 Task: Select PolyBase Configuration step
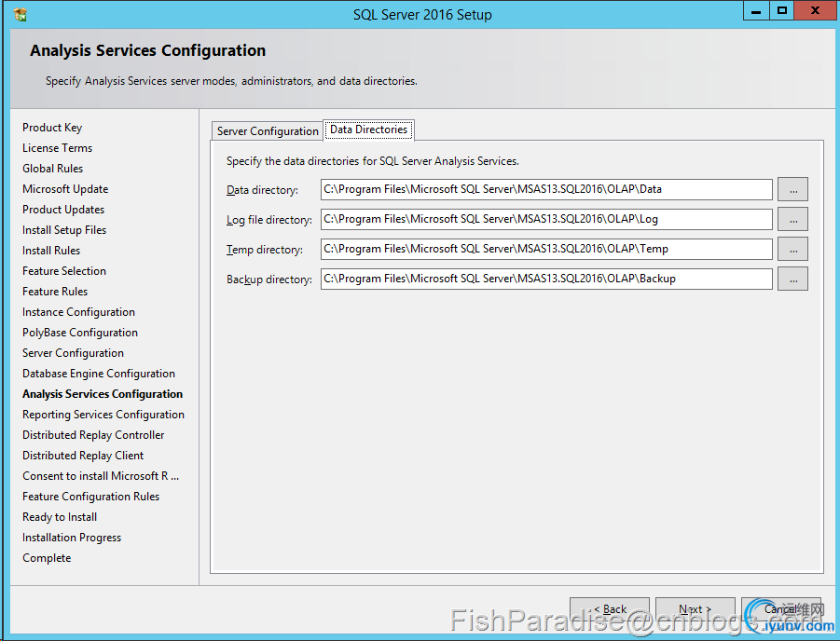80,333
